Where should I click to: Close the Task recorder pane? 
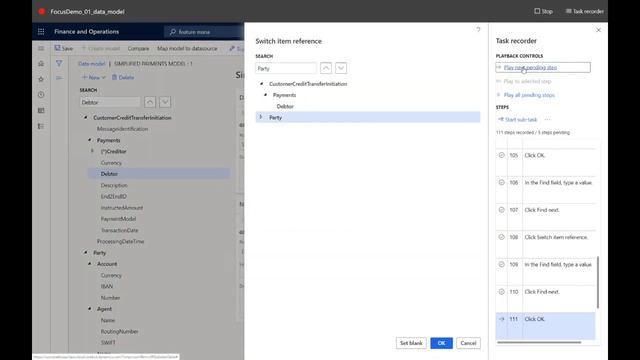[598, 30]
